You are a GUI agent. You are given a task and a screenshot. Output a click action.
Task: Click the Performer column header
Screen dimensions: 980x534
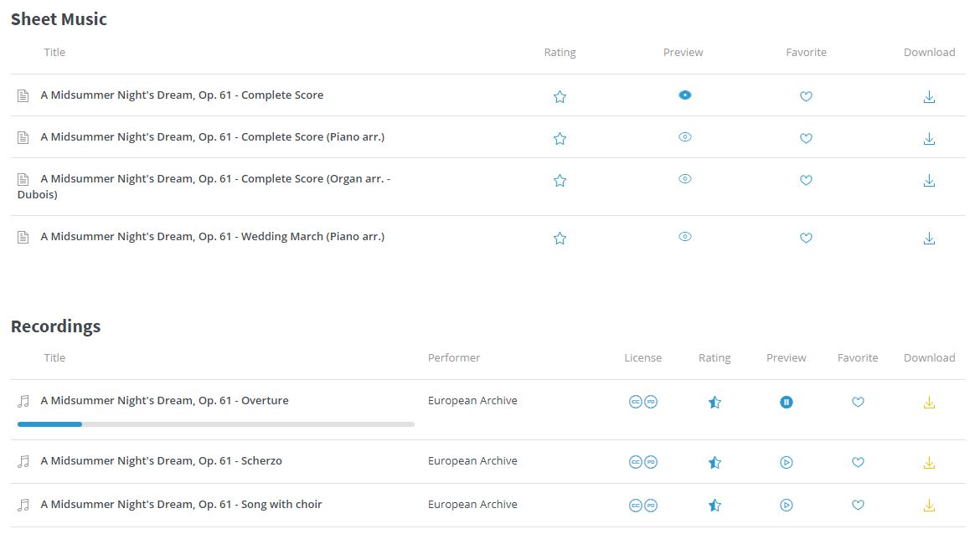click(454, 358)
